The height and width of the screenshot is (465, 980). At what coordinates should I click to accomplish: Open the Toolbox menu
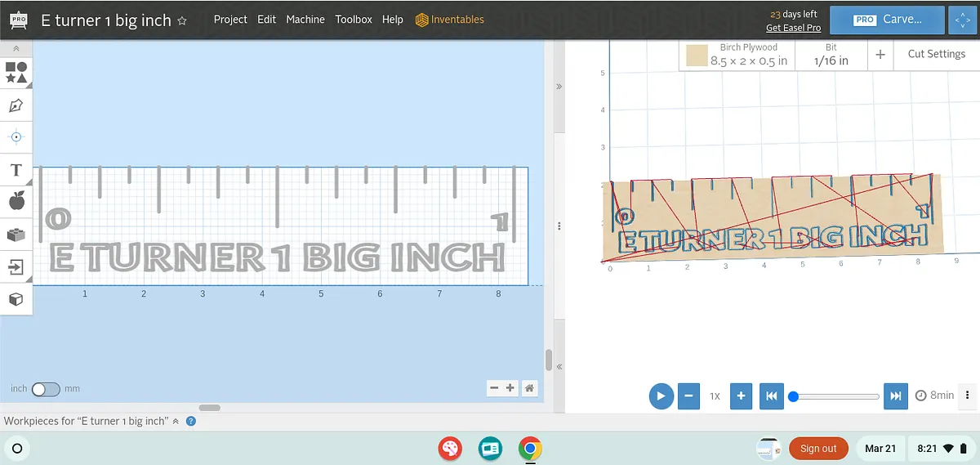pyautogui.click(x=354, y=20)
